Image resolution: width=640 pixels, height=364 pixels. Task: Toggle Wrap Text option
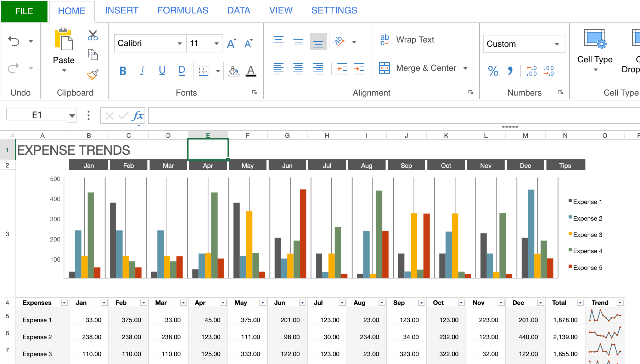click(x=407, y=40)
